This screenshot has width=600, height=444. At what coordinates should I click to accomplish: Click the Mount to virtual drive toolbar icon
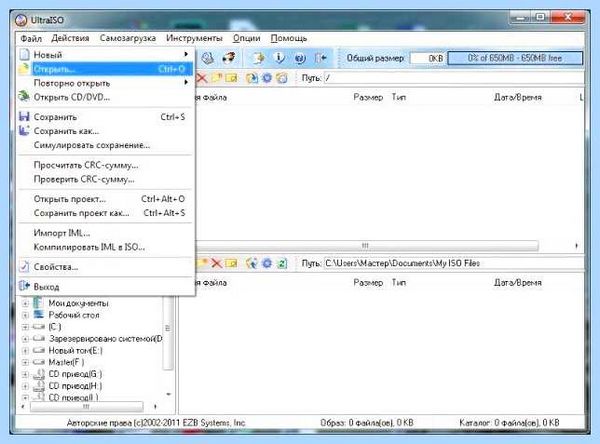208,58
